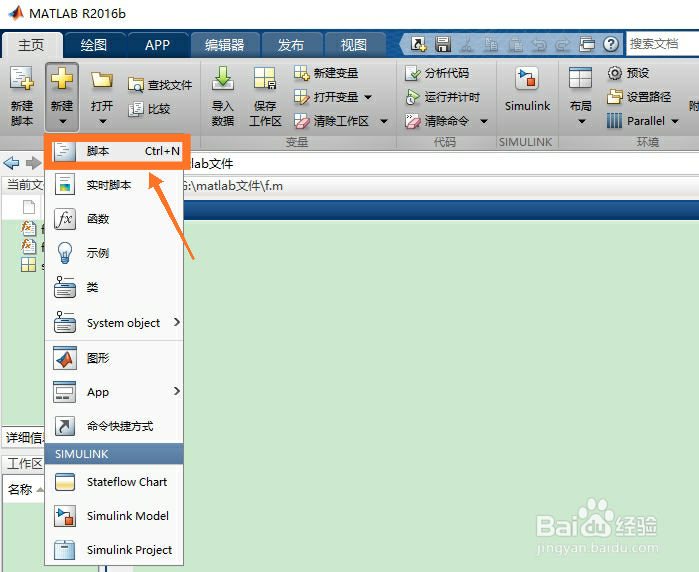Expand the 清除工作区 dropdown arrow
The width and height of the screenshot is (699, 572).
pyautogui.click(x=384, y=121)
